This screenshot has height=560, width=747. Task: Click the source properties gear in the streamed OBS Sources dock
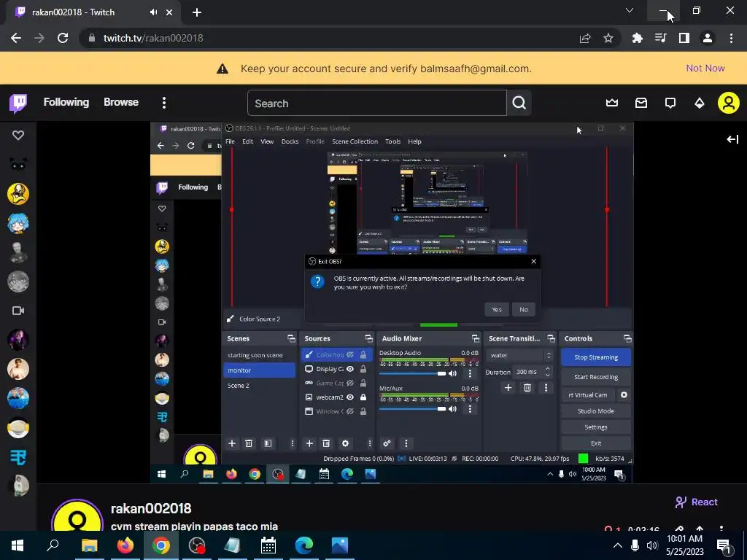point(345,443)
